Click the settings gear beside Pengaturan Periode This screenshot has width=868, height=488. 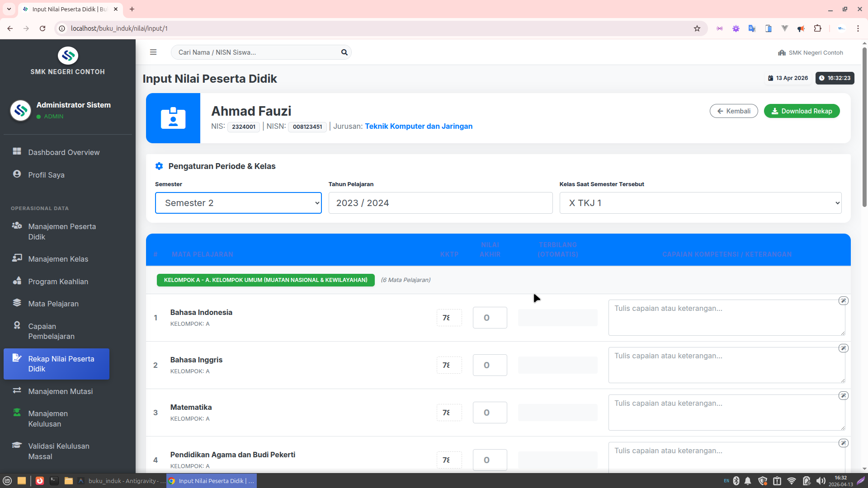tap(159, 166)
